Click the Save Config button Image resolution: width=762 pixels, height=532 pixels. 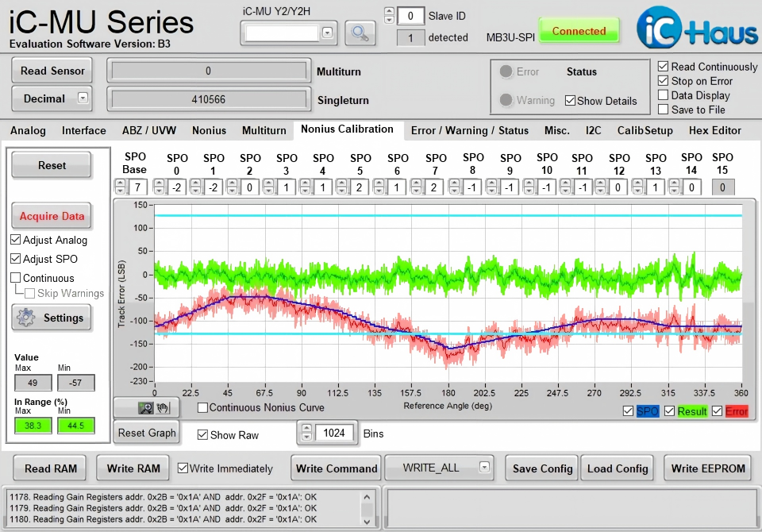pos(542,468)
